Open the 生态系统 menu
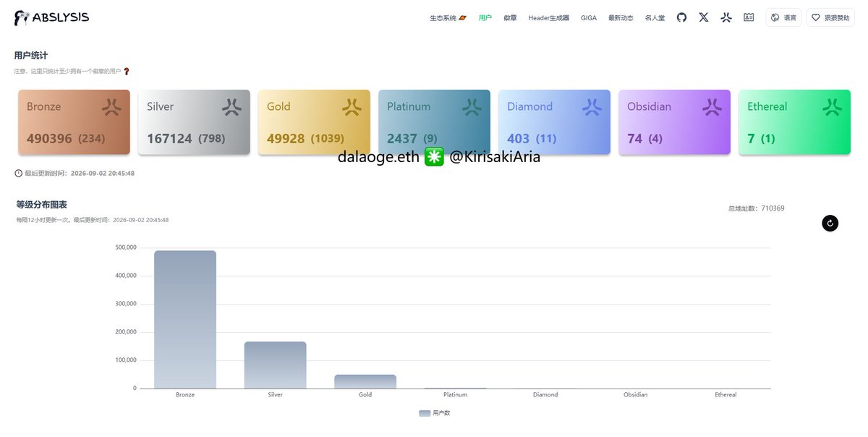The width and height of the screenshot is (868, 437). [x=448, y=18]
